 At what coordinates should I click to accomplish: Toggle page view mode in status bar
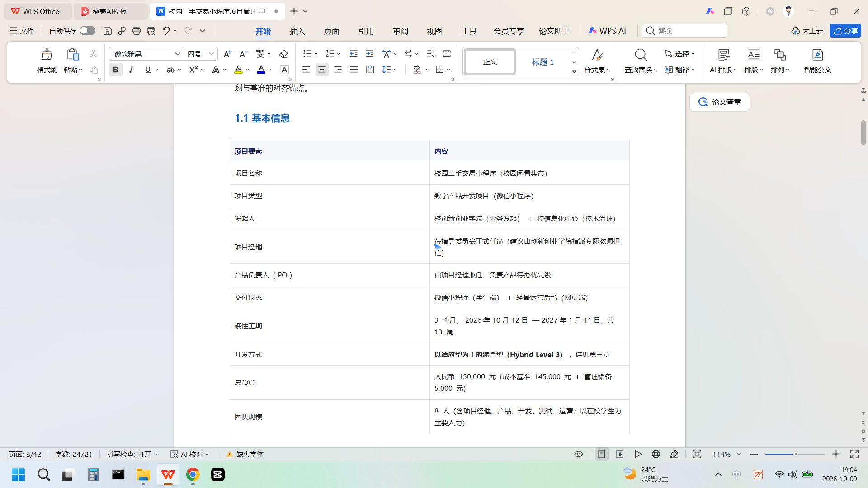601,454
